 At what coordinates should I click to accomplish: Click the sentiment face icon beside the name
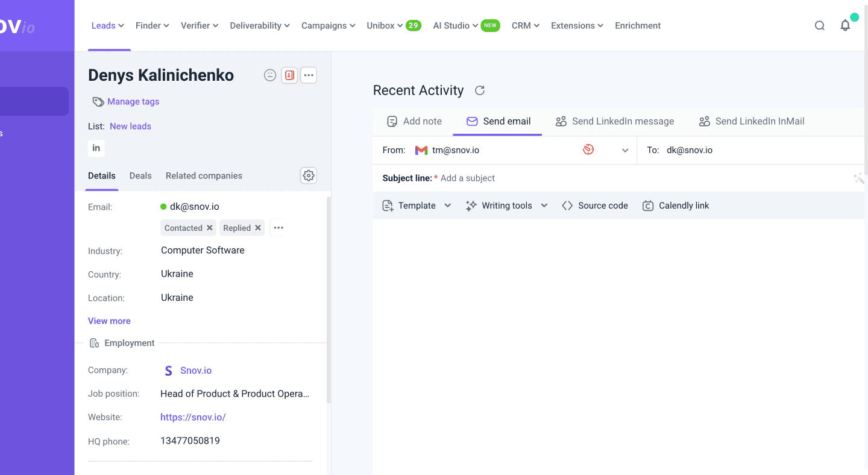270,75
